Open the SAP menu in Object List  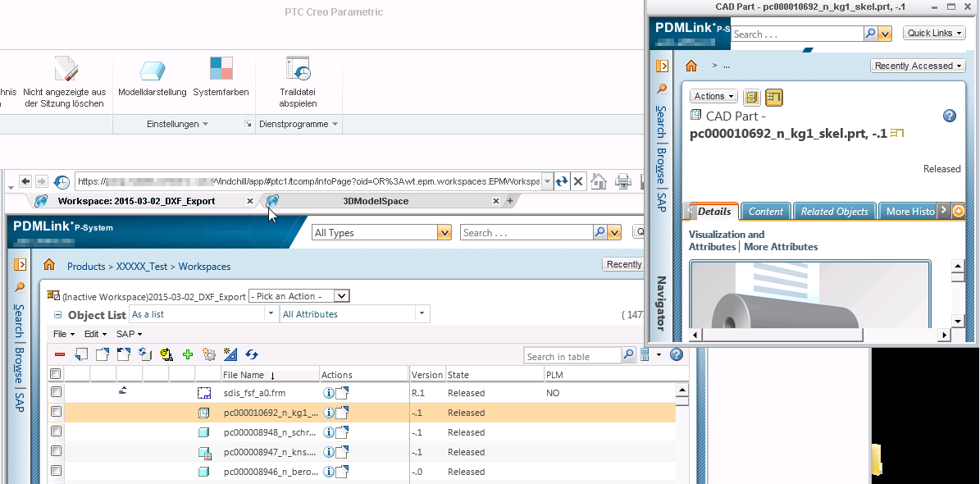[x=130, y=334]
